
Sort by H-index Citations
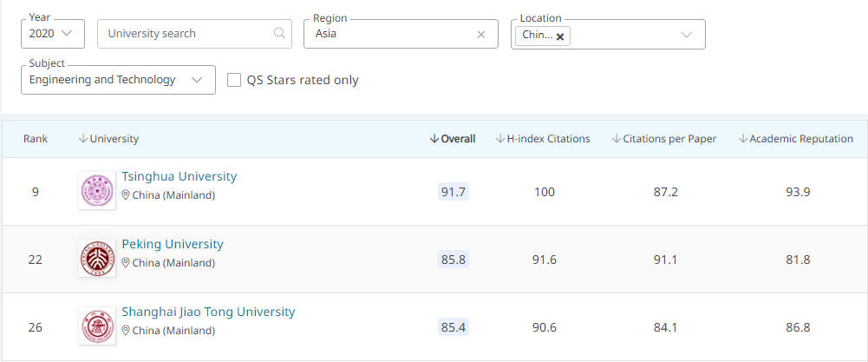(x=543, y=139)
